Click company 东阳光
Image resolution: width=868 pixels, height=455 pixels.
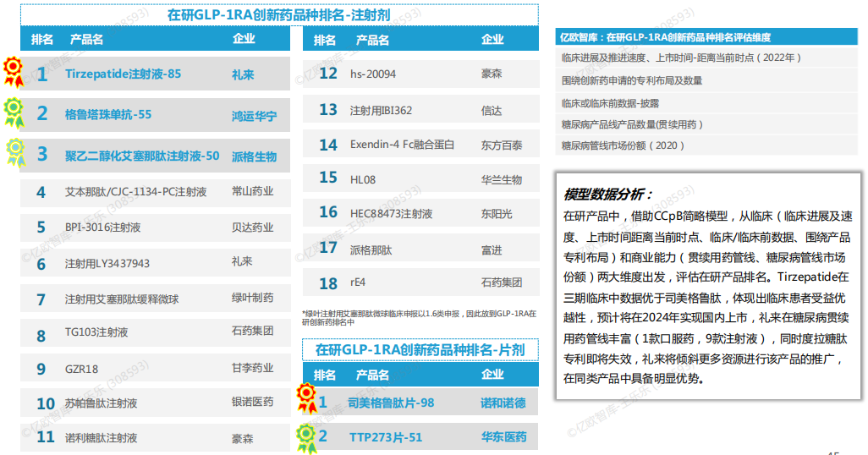[497, 214]
